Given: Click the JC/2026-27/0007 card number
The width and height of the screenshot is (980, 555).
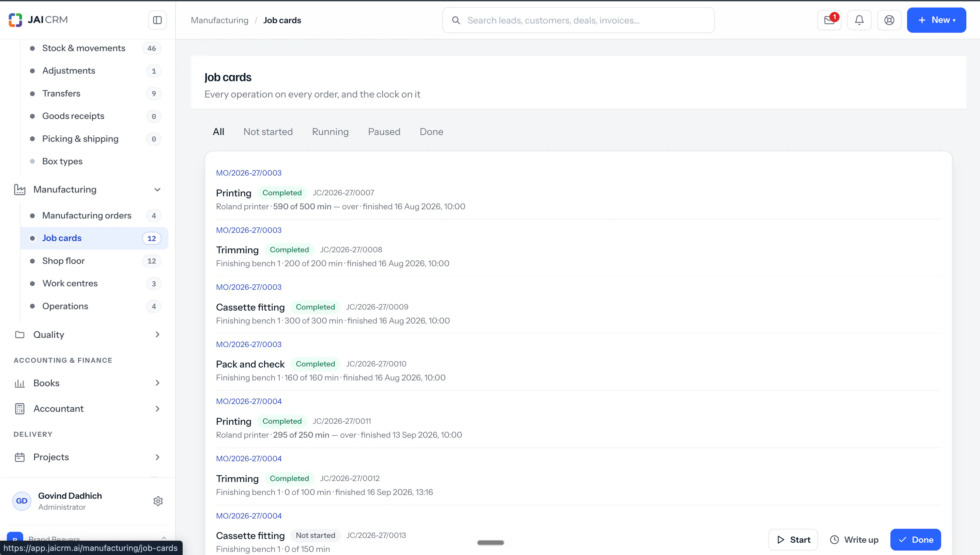Looking at the screenshot, I should [x=343, y=193].
